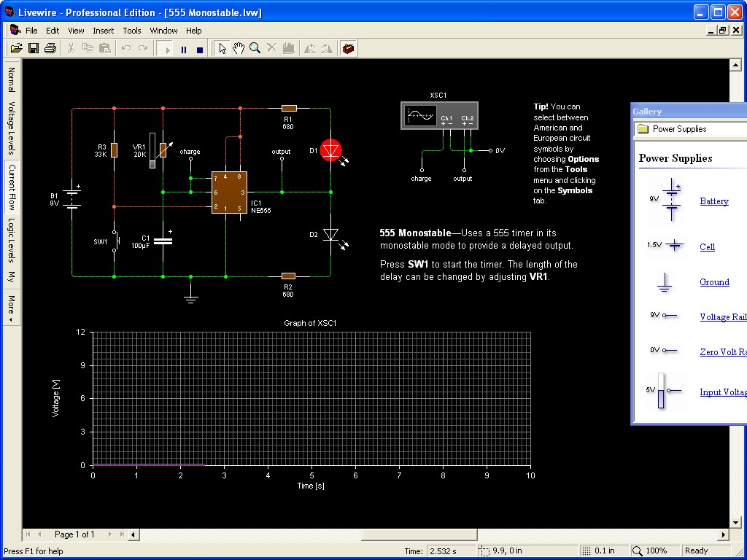
Task: Open the Power Supplies gallery dropdown
Action: [x=689, y=129]
